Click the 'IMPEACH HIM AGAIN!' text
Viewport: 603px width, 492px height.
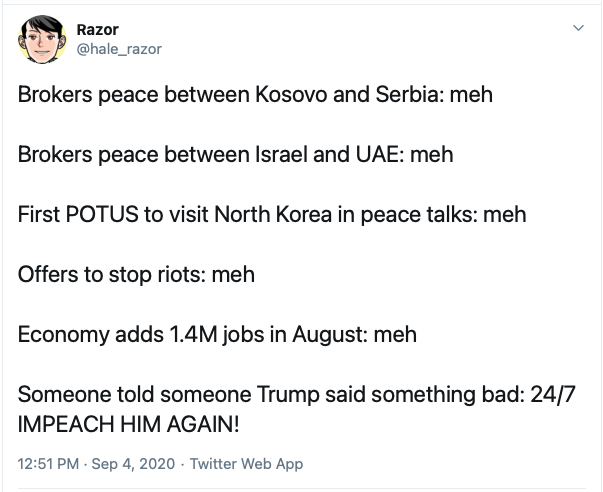tap(129, 423)
